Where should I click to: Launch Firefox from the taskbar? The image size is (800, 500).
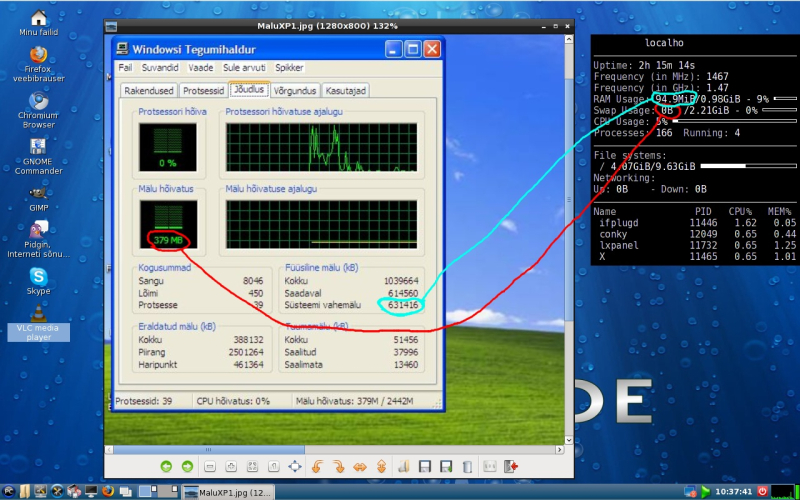(x=108, y=492)
